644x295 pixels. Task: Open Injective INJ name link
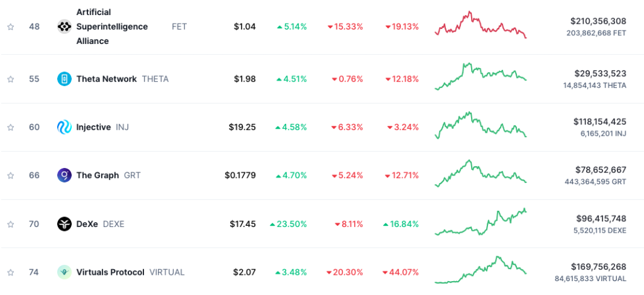(103, 127)
